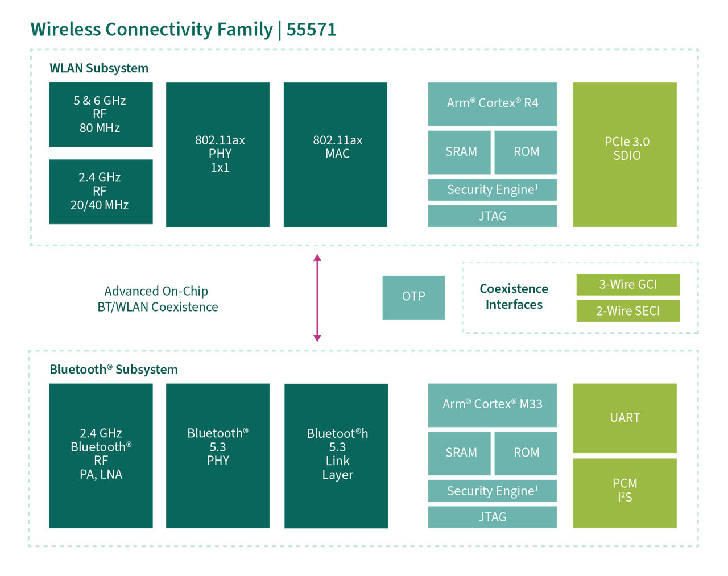The image size is (728, 576).
Task: Click the 2.4 GHz Bluetooth RF PA, LNA block
Action: 101,456
